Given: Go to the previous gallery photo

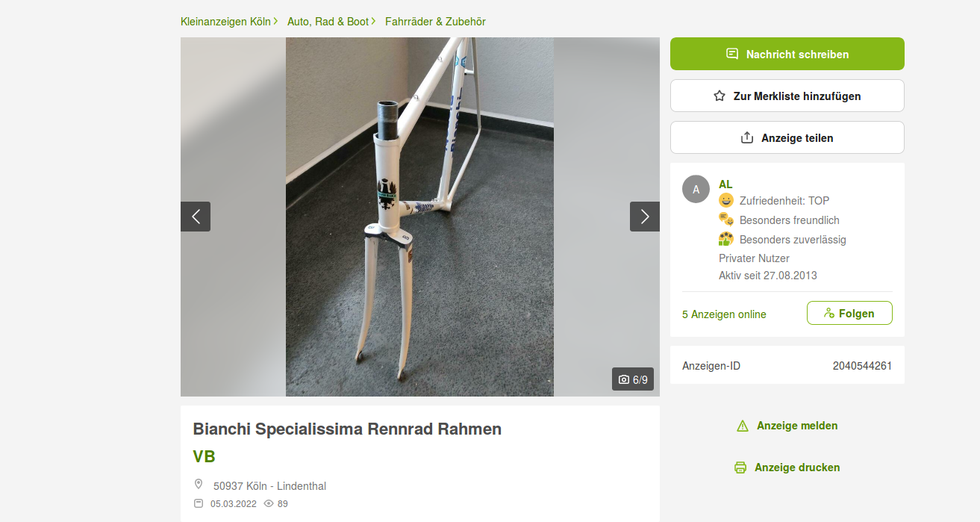Looking at the screenshot, I should (196, 217).
